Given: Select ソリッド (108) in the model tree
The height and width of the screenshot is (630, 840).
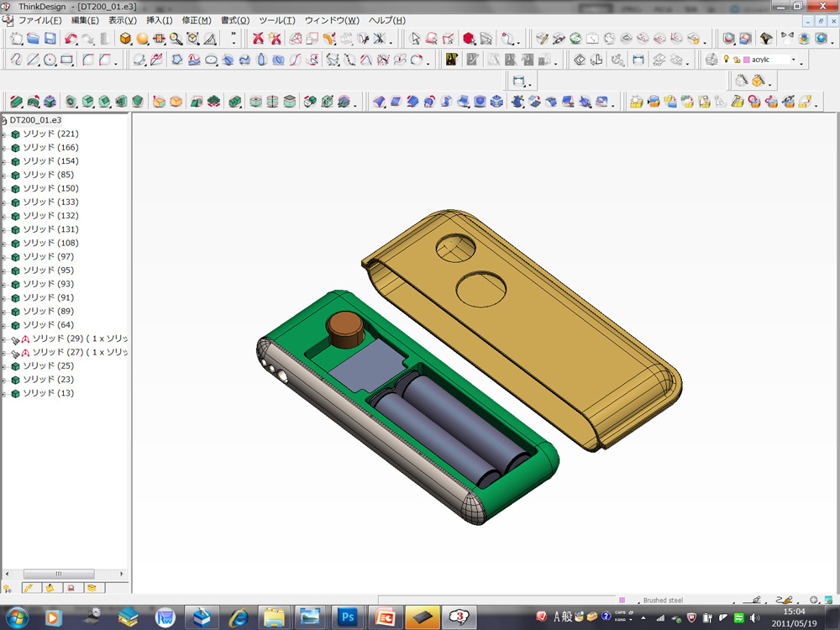Looking at the screenshot, I should [x=50, y=243].
